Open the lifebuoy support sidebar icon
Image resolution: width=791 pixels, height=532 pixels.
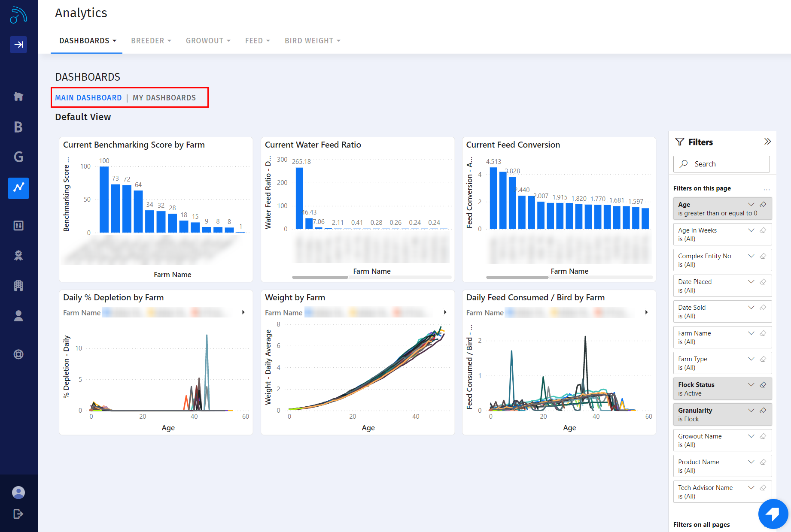pos(18,354)
